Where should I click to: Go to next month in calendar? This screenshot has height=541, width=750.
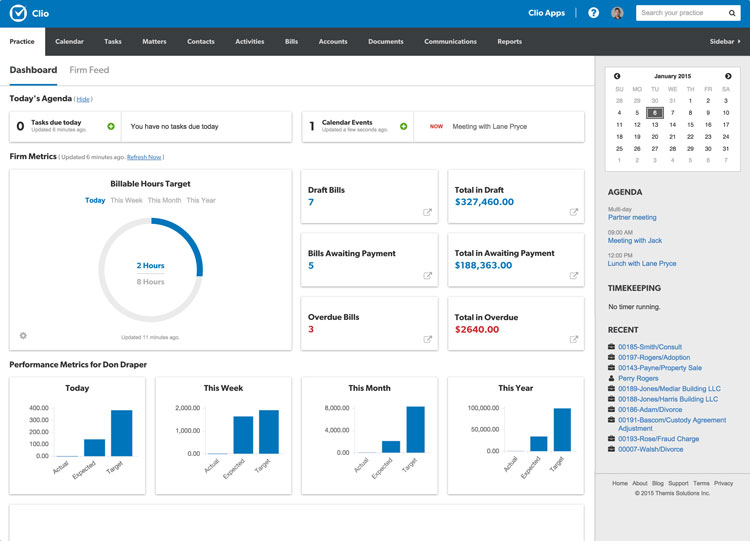point(728,76)
